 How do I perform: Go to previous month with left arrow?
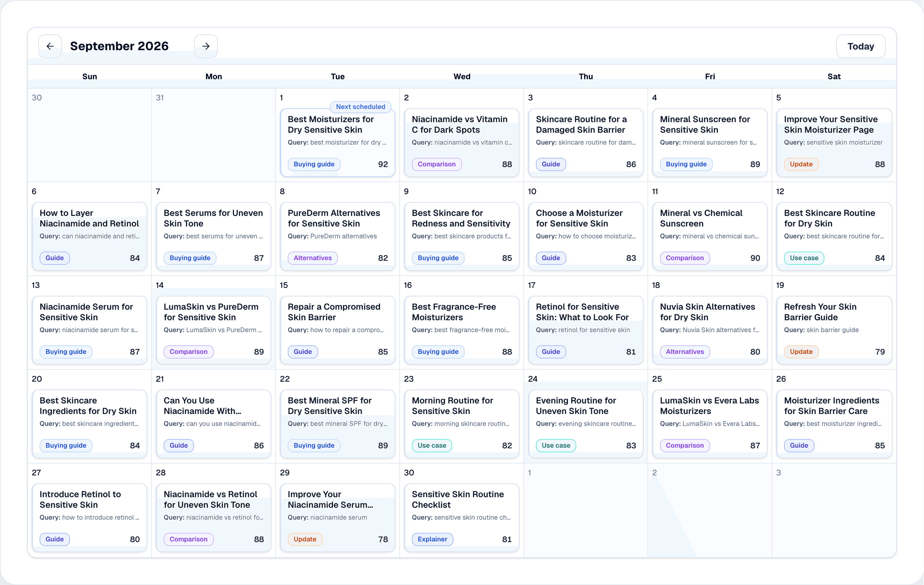[50, 46]
